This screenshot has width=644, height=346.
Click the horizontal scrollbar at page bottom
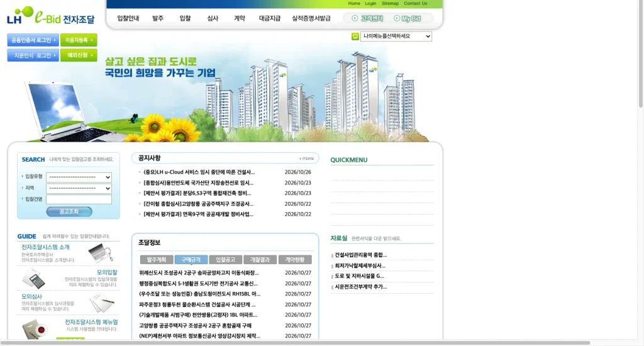coord(296,343)
